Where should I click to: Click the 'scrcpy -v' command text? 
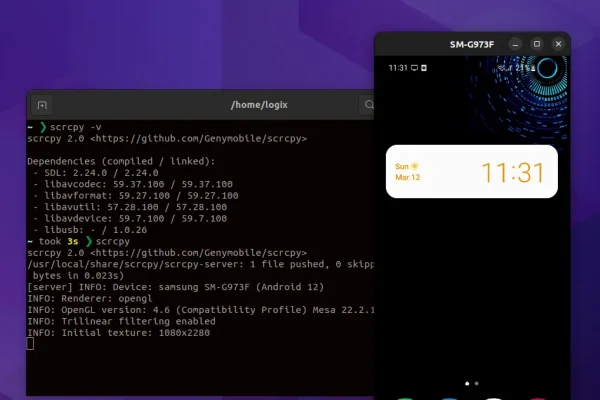(76, 127)
